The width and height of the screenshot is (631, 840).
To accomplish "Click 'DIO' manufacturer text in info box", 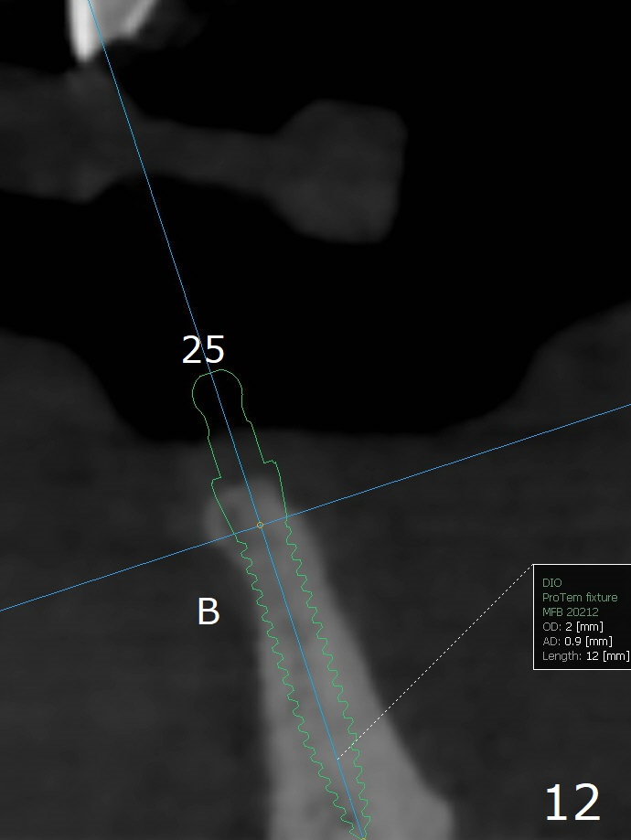I will (x=552, y=582).
